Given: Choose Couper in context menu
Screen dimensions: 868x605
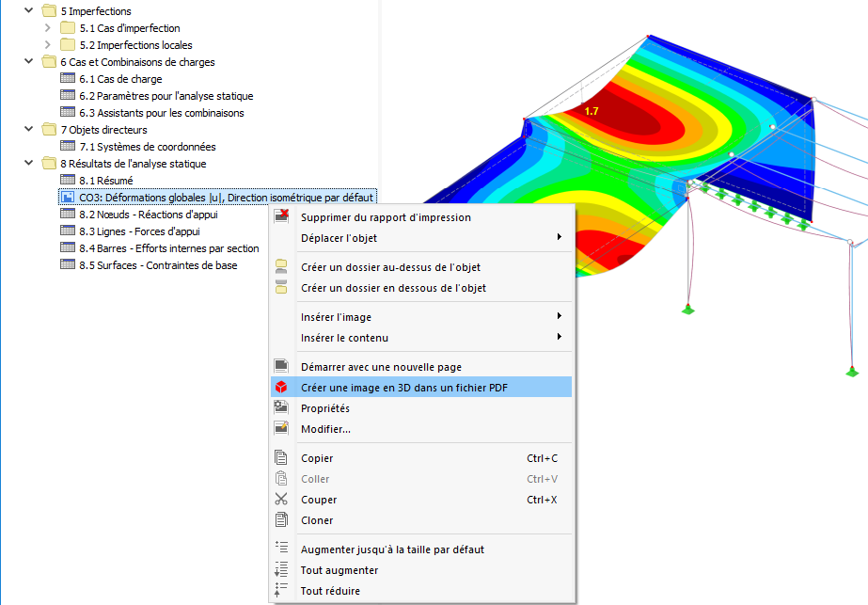Looking at the screenshot, I should 421,500.
